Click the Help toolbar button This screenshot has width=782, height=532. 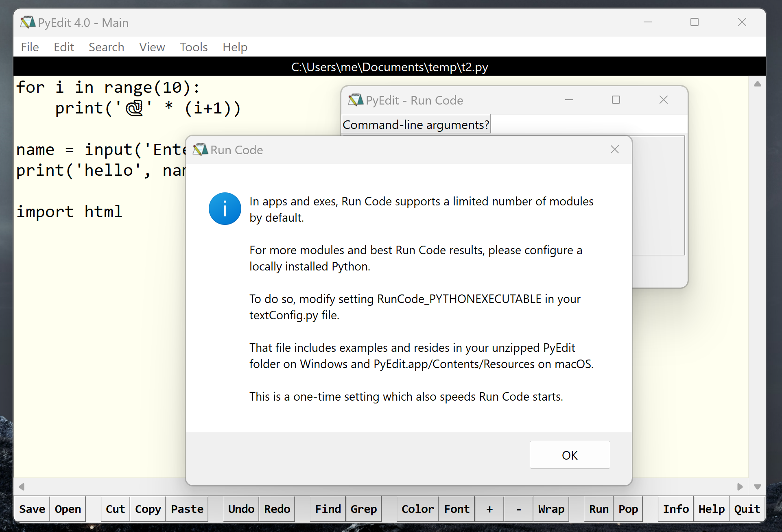tap(712, 509)
